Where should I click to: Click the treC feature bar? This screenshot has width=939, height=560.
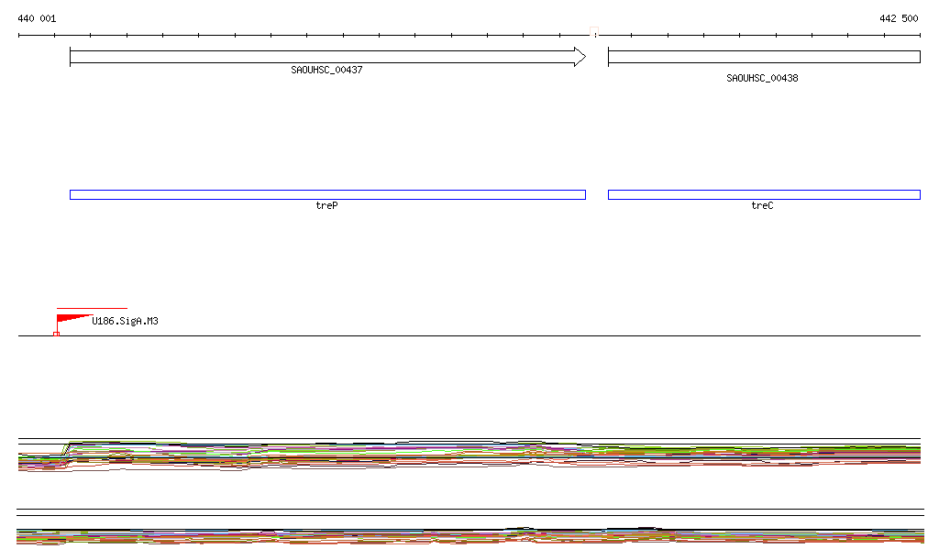tap(763, 194)
